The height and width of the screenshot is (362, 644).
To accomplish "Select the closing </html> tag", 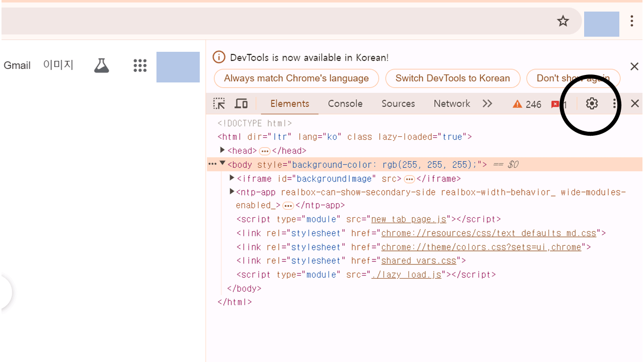I will pos(234,302).
